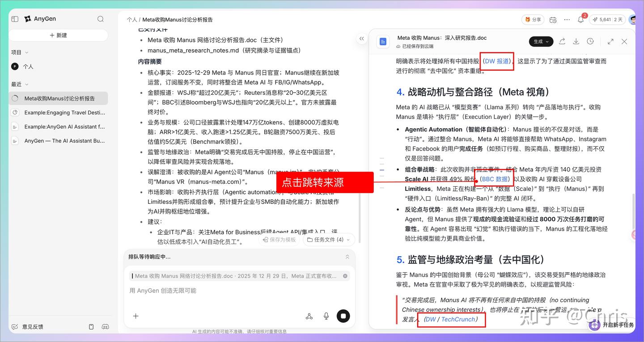Viewport: 644px width, 342px height.
Task: Open AnyGen — The AI Assistant Bu... item
Action: [58, 141]
